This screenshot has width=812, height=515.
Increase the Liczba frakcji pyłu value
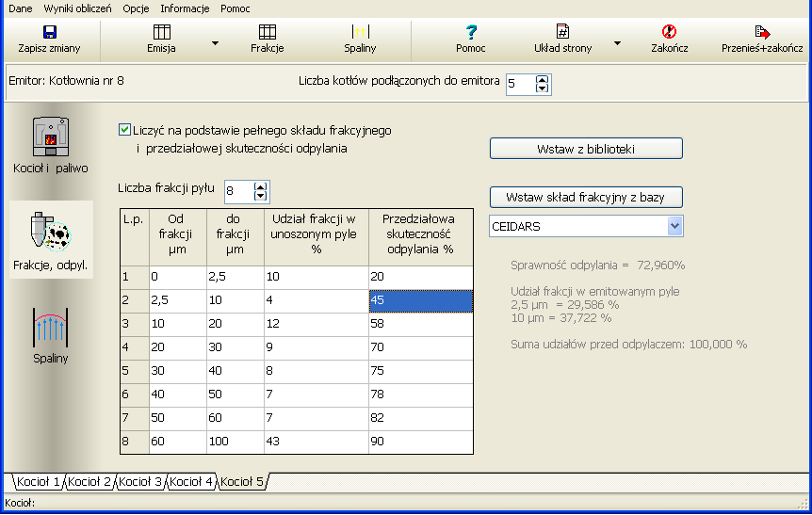coord(260,186)
